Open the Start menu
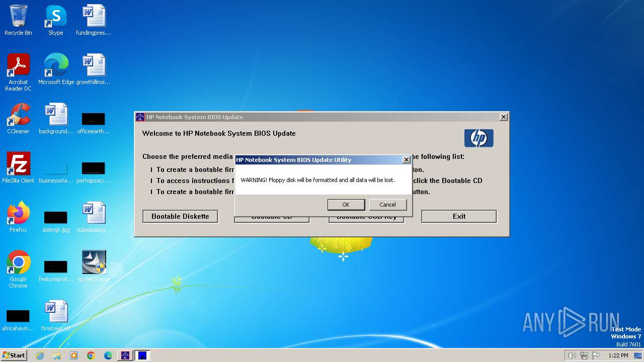The image size is (644, 362). 14,355
